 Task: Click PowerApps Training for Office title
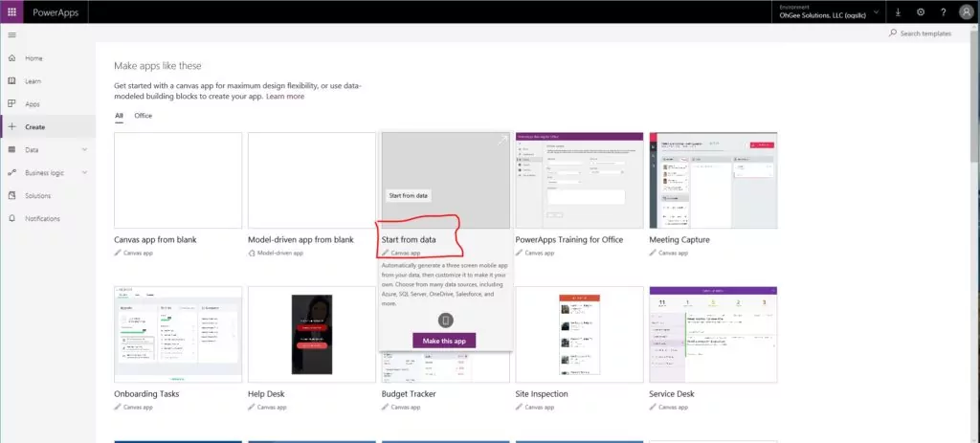pos(569,239)
